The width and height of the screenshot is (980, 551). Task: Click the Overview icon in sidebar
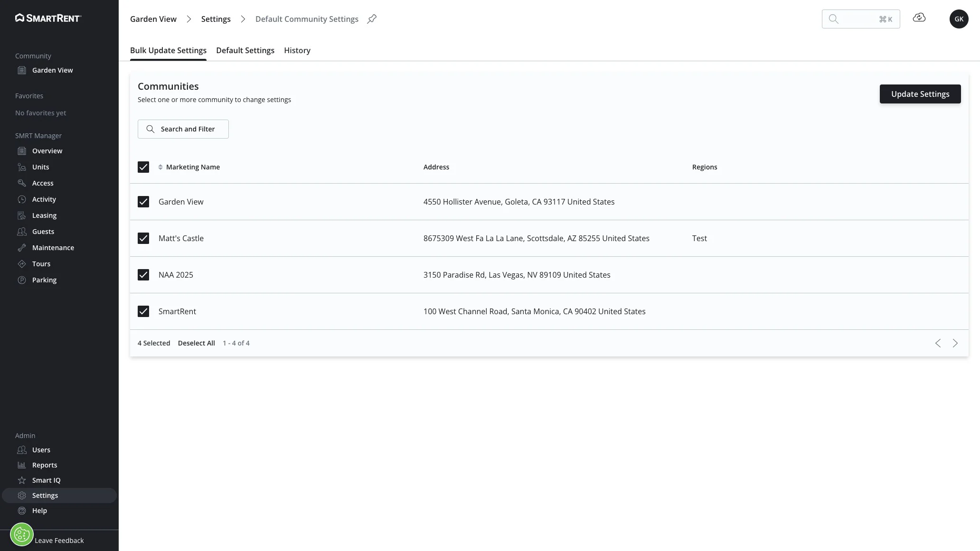point(22,151)
